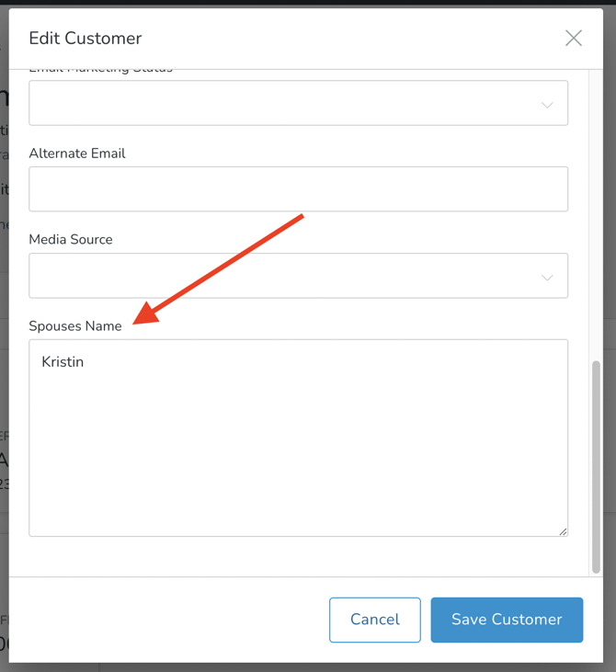Close the Edit Customer dialog with the X

[574, 38]
